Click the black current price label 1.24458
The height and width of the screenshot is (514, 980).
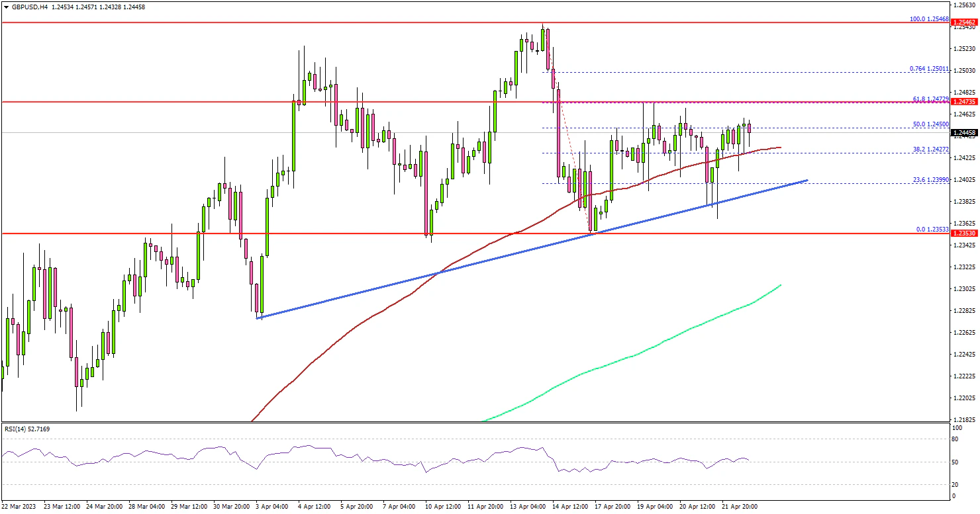[963, 133]
